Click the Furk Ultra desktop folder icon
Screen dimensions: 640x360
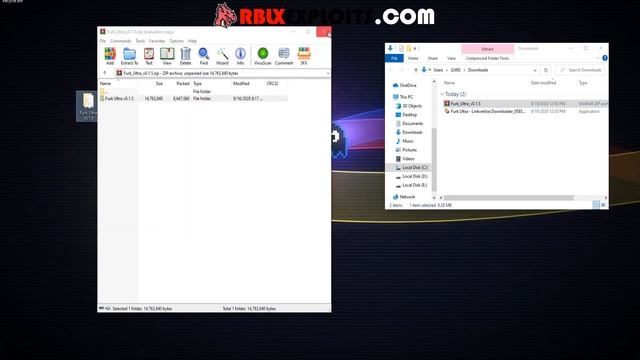point(87,106)
